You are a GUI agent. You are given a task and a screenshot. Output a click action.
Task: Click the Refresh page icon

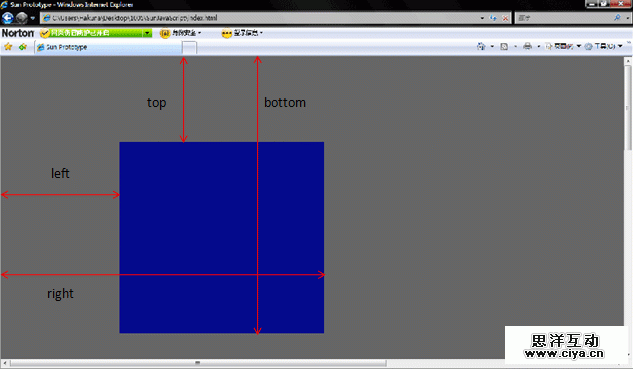[x=493, y=18]
